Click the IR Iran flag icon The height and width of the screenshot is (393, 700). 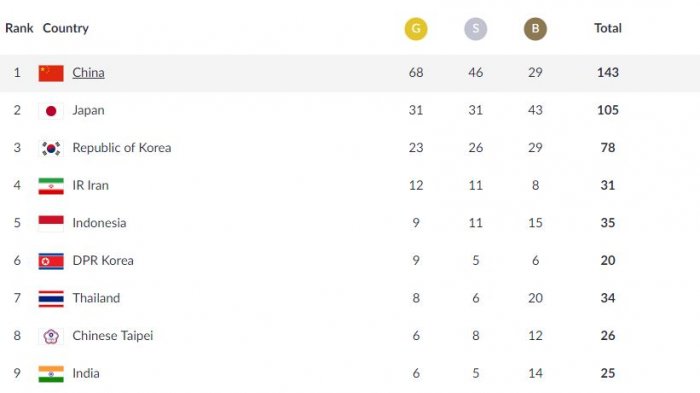[x=51, y=186]
